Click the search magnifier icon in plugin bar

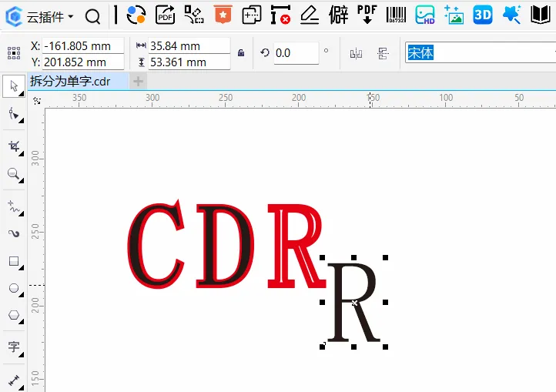[x=93, y=16]
